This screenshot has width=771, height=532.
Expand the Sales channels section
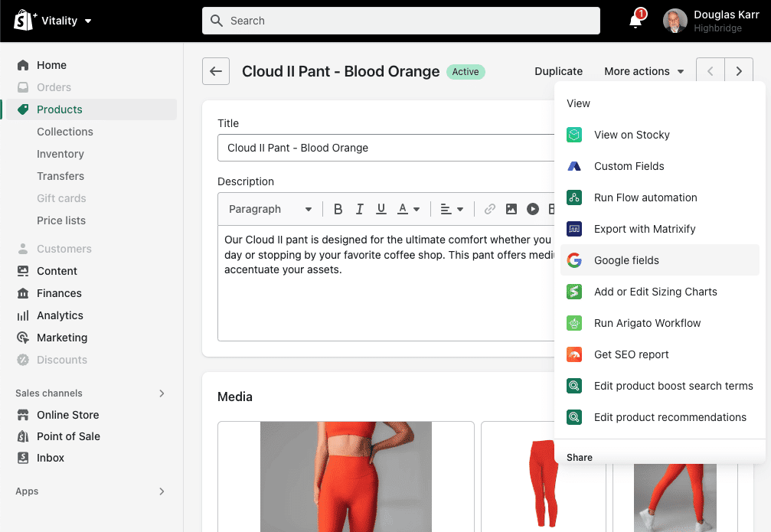(x=162, y=393)
